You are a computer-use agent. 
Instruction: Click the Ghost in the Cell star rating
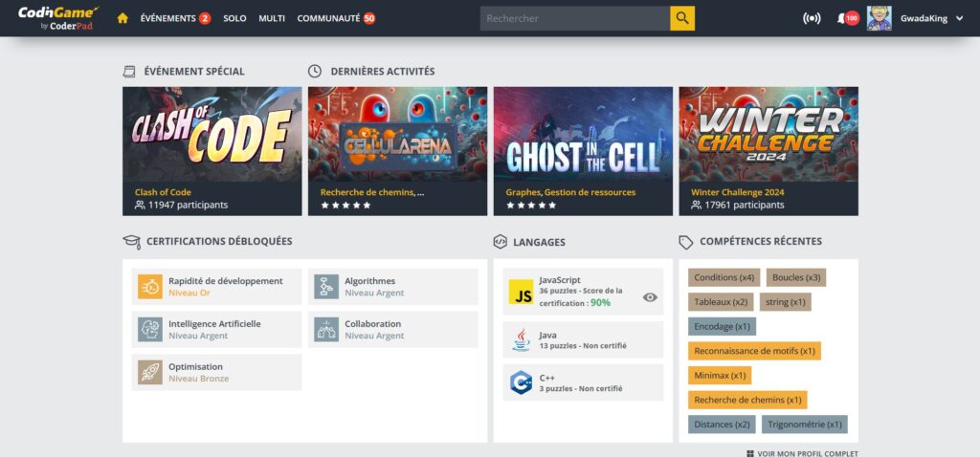click(531, 205)
